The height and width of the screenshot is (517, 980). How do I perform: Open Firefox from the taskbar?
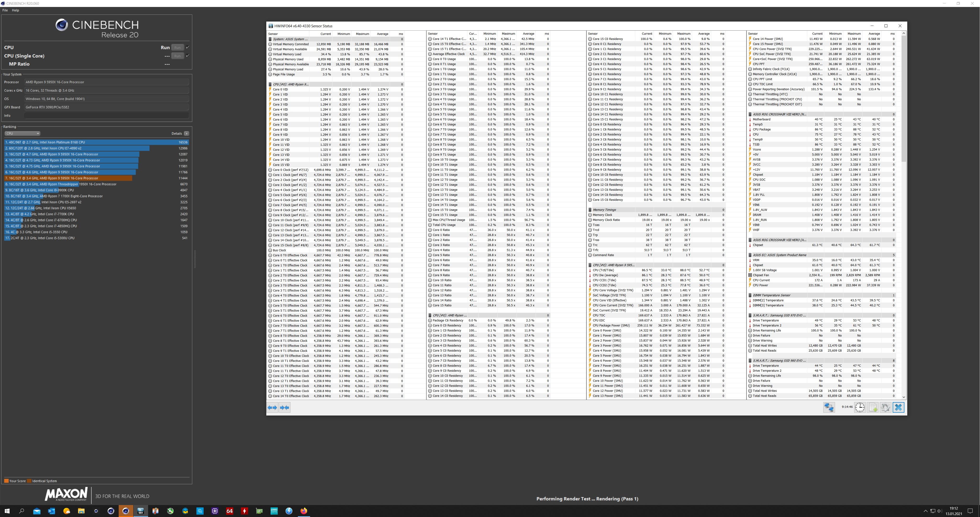304,511
